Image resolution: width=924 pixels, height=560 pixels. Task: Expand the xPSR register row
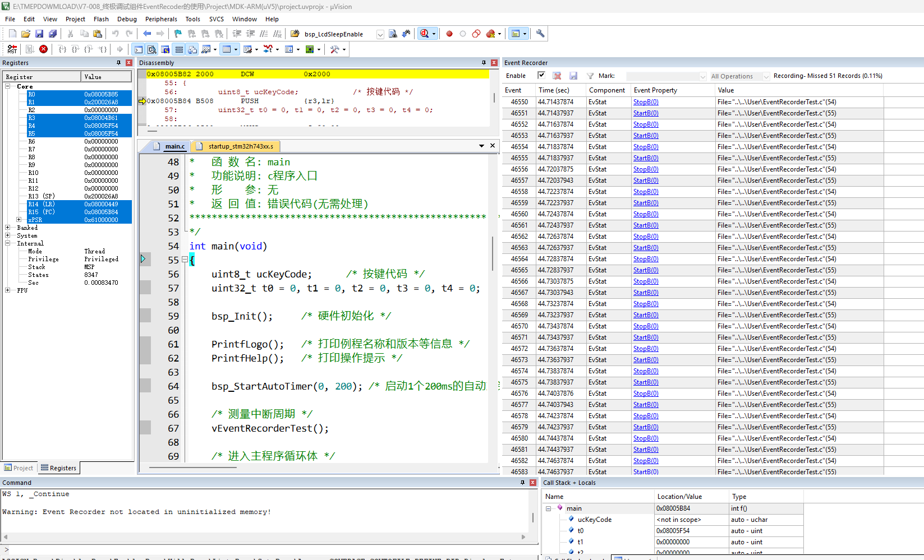click(19, 220)
